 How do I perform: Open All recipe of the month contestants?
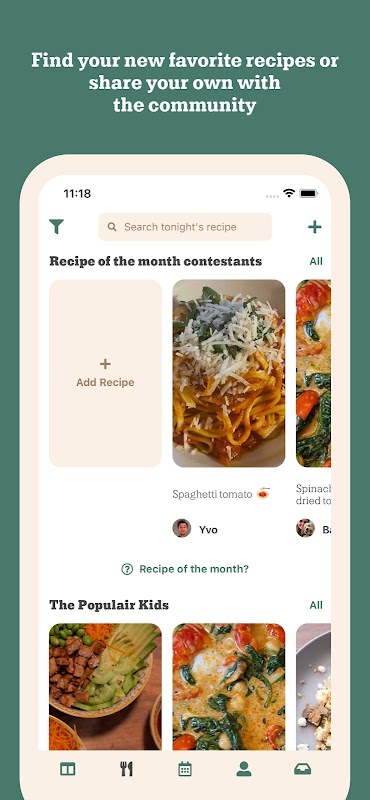pos(316,261)
